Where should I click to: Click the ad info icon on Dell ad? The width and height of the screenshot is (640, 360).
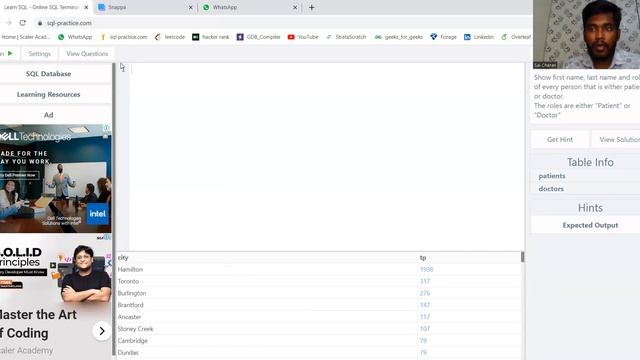tap(107, 128)
